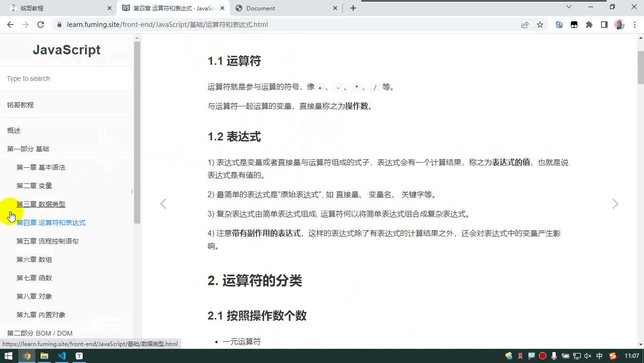Open the Windows Start menu
Image resolution: width=644 pixels, height=363 pixels.
8,356
